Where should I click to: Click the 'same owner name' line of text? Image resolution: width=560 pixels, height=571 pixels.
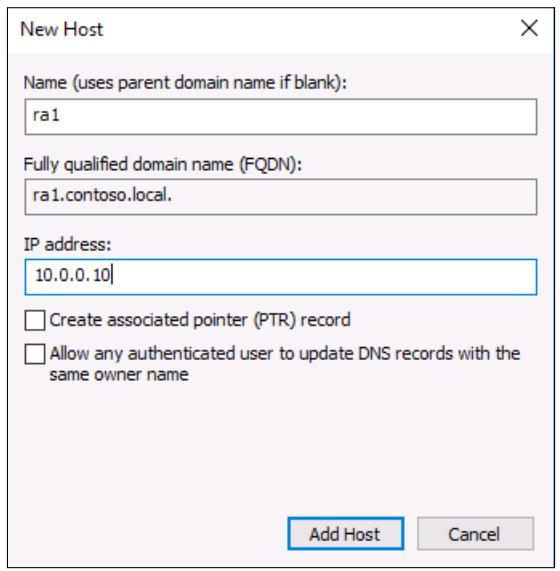pos(119,375)
